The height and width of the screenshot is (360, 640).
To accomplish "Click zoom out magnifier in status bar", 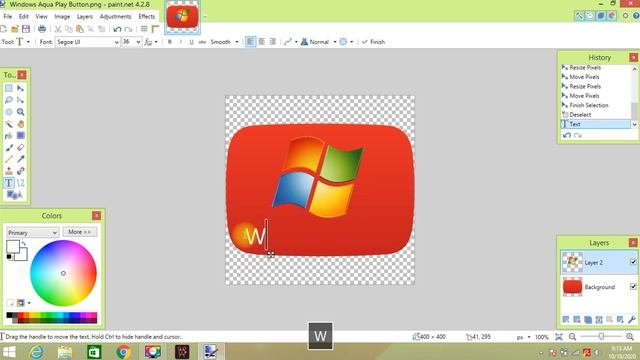I will pos(572,337).
